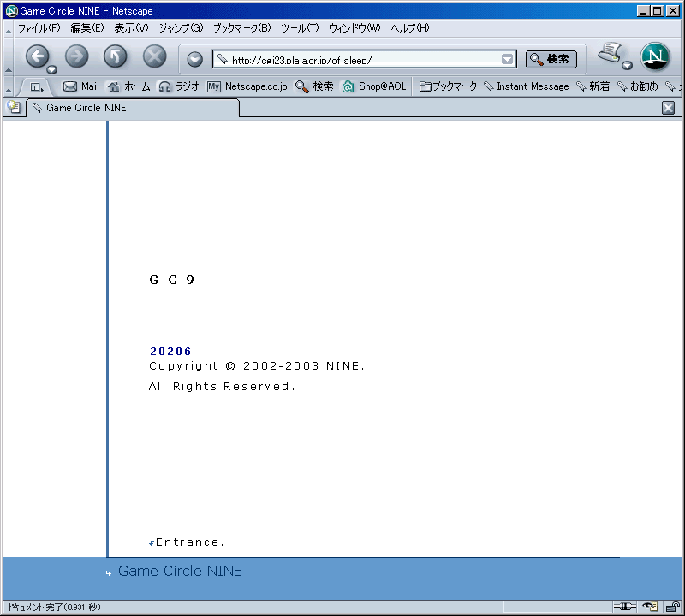Minimize the Netscape window
The width and height of the screenshot is (685, 616).
(642, 11)
